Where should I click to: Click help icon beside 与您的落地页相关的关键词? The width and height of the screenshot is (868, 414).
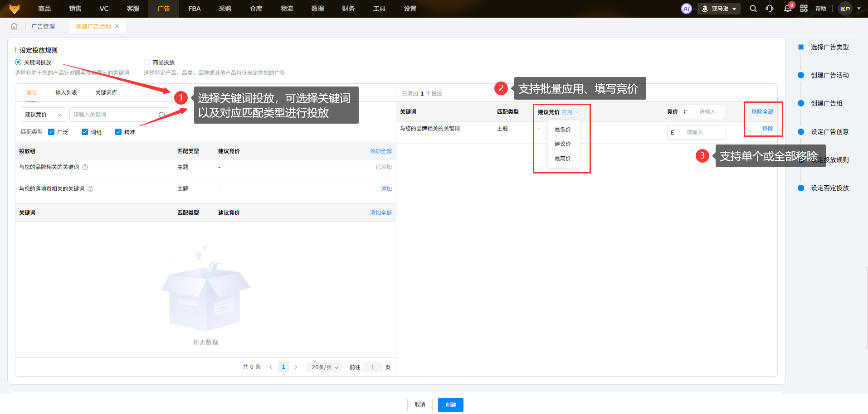(x=91, y=189)
